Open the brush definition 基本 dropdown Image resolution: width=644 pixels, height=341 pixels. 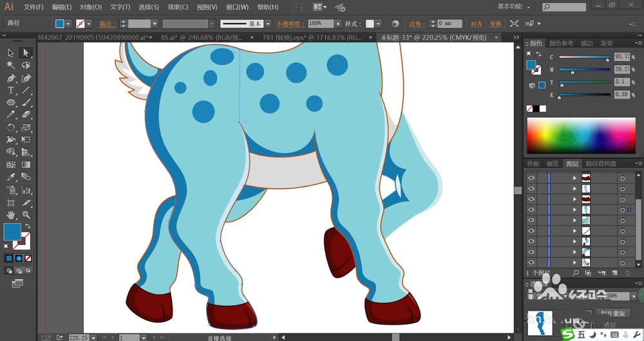[x=268, y=24]
